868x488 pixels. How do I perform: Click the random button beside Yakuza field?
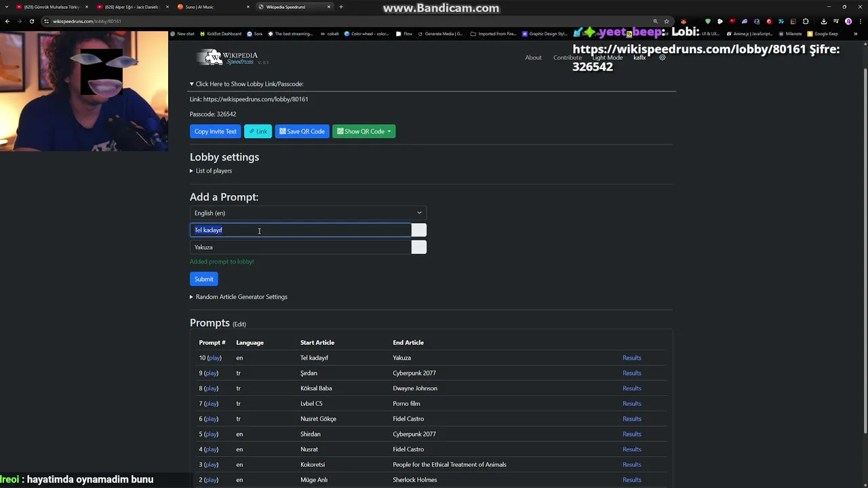pos(419,247)
